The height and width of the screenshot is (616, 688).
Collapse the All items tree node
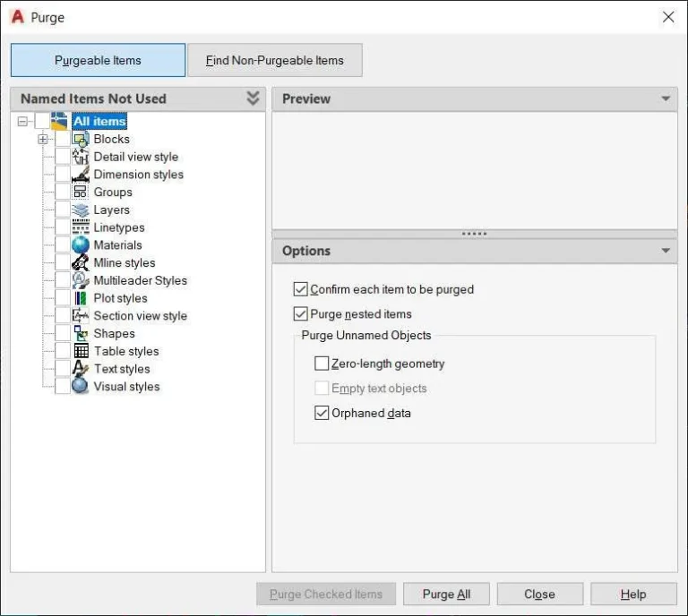(x=22, y=122)
